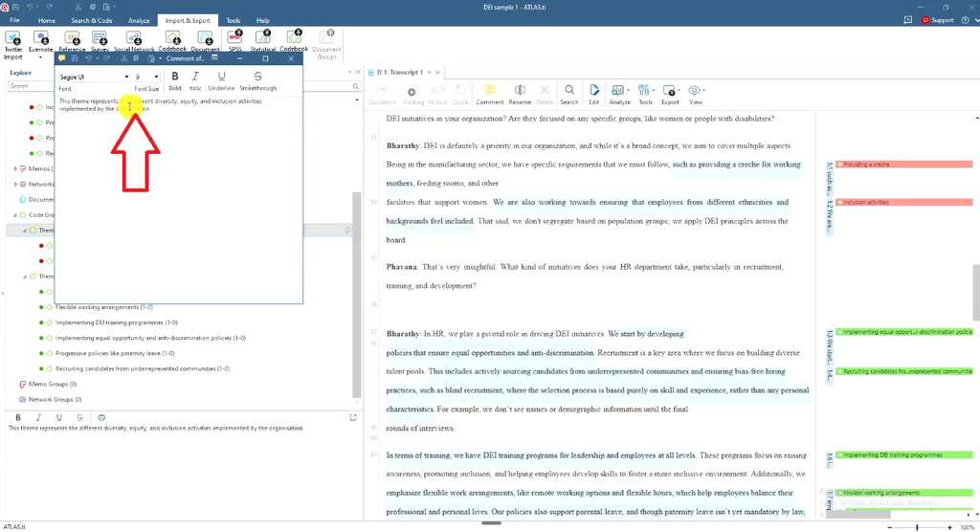Screen dimensions: 980x532
Task: Click the zoom out minus button
Action: point(890,527)
